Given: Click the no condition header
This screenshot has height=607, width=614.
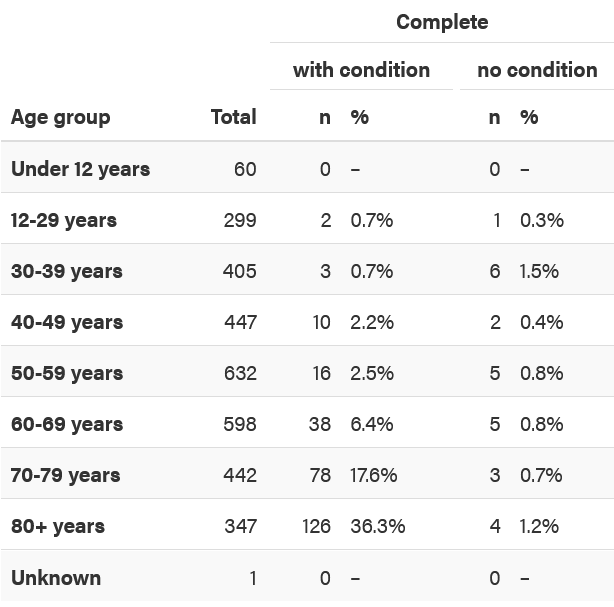Looking at the screenshot, I should click(x=537, y=70).
